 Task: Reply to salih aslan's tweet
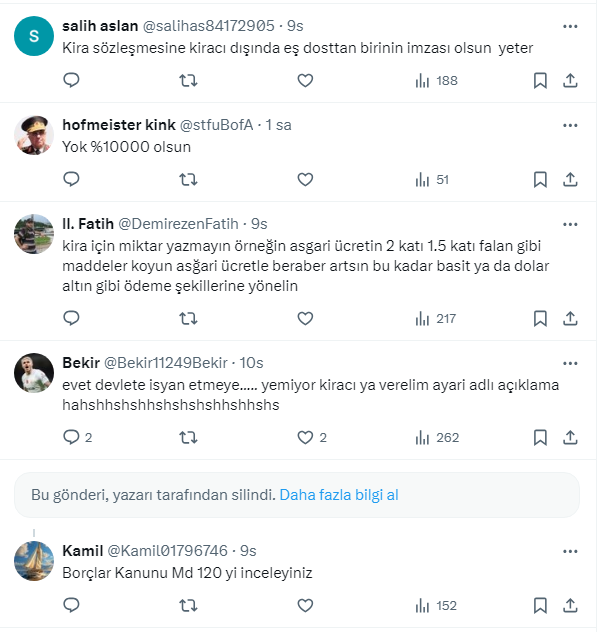(x=71, y=80)
